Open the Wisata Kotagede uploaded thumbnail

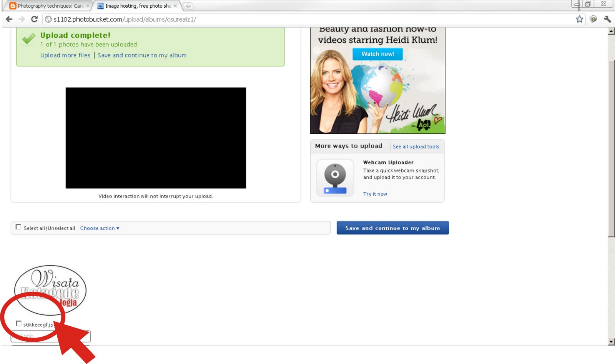tap(50, 290)
